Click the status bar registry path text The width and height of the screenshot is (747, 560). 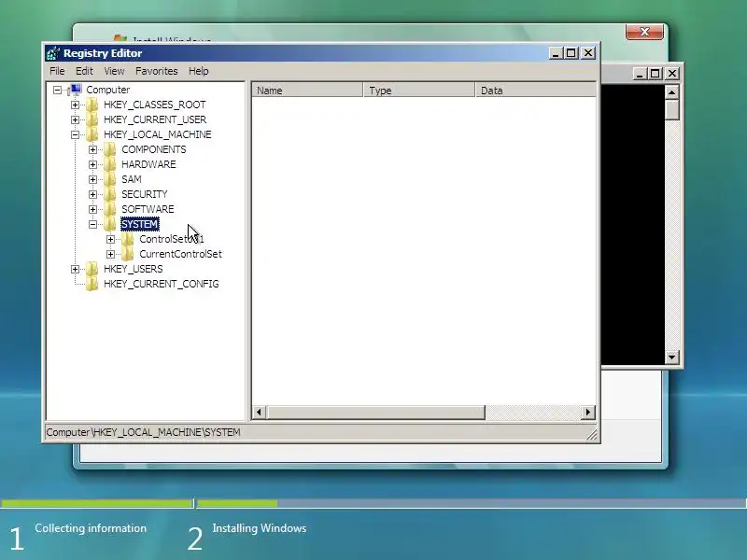144,432
